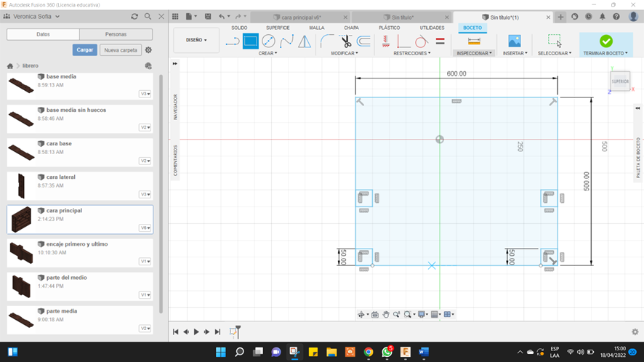Open the Insert image icon

[x=515, y=41]
